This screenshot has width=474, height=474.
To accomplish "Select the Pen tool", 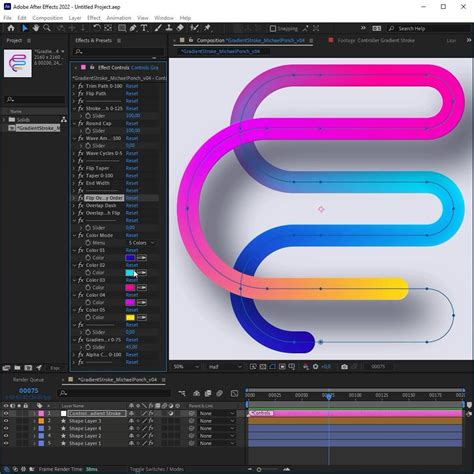I will (x=133, y=28).
